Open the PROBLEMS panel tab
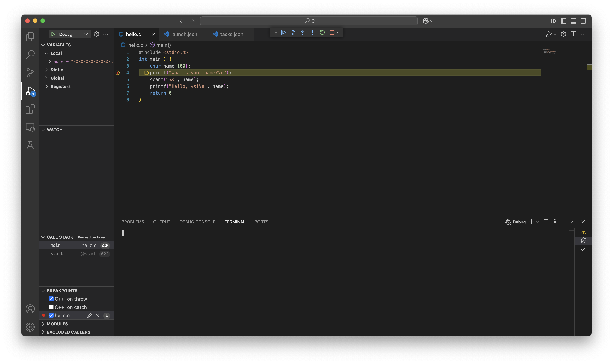The width and height of the screenshot is (613, 364). tap(133, 222)
